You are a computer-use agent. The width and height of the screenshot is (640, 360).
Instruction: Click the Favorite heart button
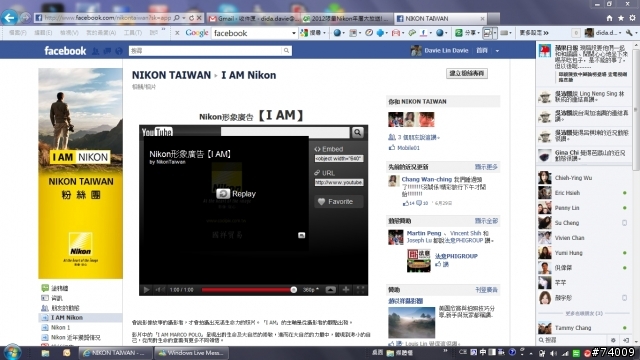tap(338, 202)
